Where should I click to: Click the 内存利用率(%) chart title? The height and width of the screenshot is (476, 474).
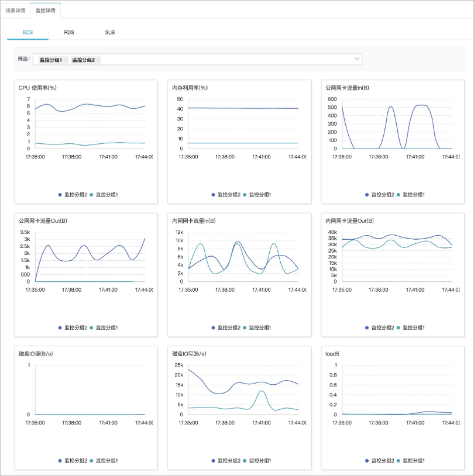(x=190, y=88)
